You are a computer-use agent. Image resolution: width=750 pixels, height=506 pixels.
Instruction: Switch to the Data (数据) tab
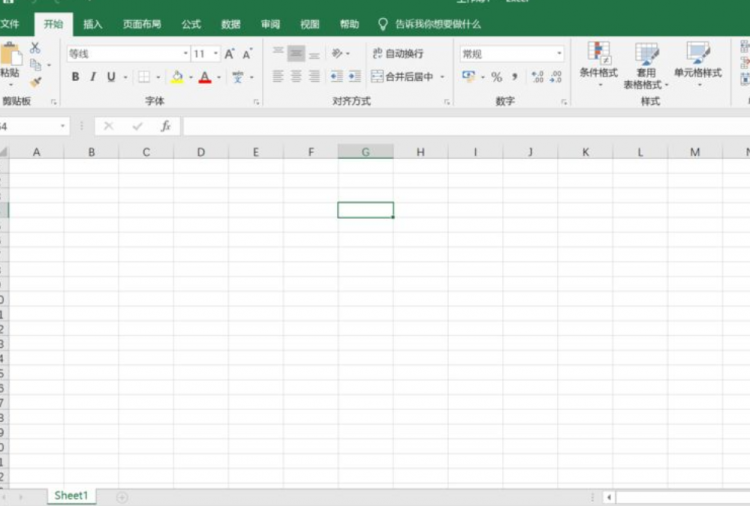pyautogui.click(x=231, y=24)
